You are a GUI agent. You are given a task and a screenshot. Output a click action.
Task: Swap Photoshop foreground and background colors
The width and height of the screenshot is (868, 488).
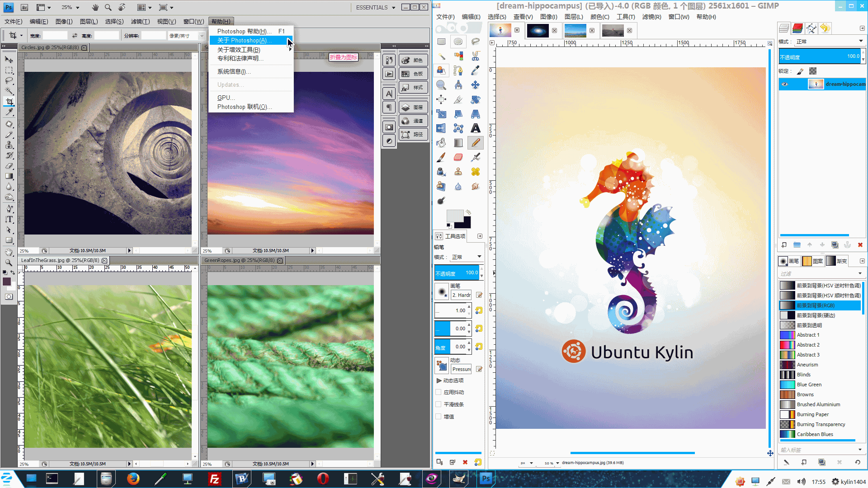13,272
